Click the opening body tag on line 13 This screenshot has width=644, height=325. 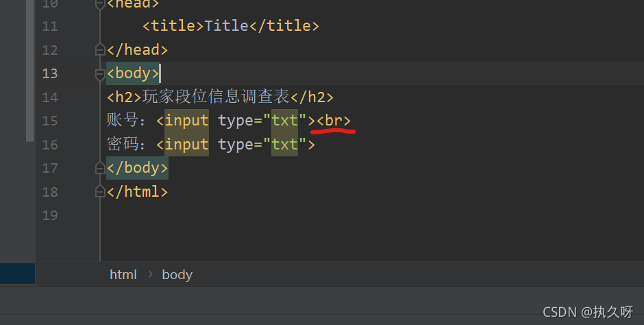[133, 73]
